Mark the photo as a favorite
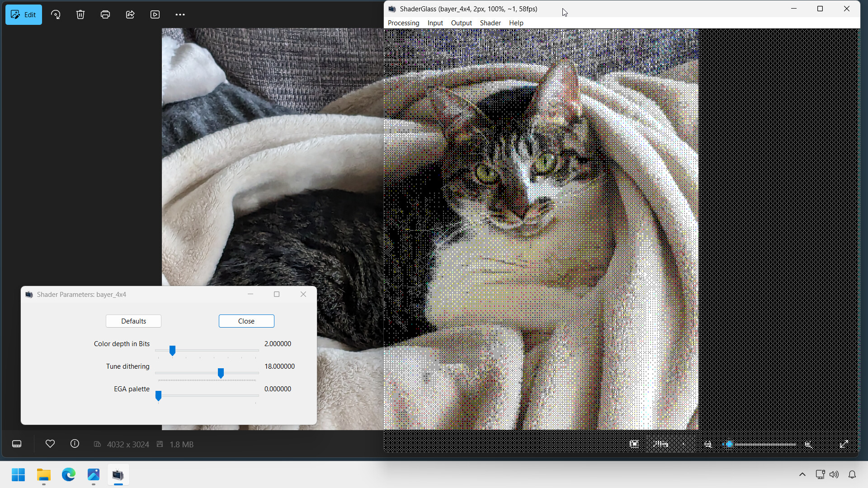The height and width of the screenshot is (488, 868). (x=50, y=444)
